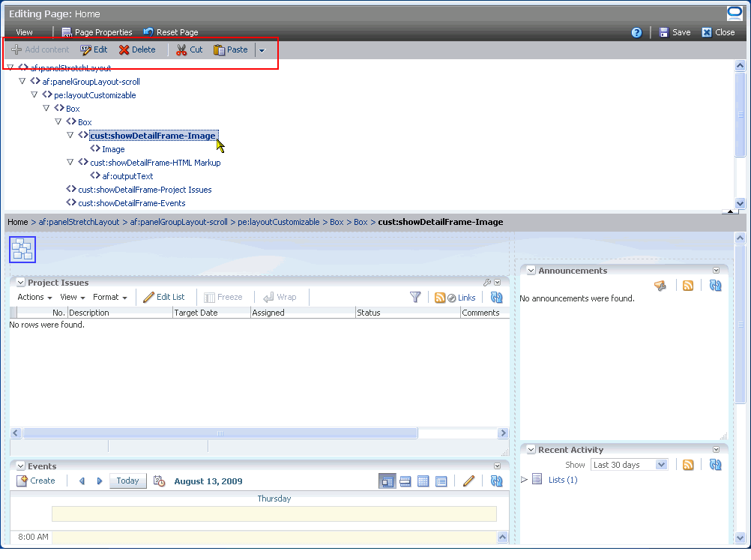Click the Recent Activity RSS icon
The width and height of the screenshot is (751, 560).
pyautogui.click(x=688, y=465)
